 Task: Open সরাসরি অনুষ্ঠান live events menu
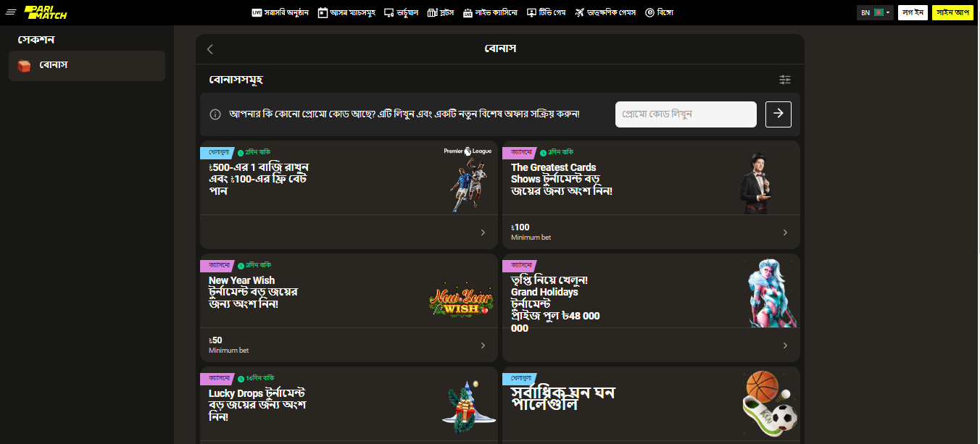pos(281,12)
